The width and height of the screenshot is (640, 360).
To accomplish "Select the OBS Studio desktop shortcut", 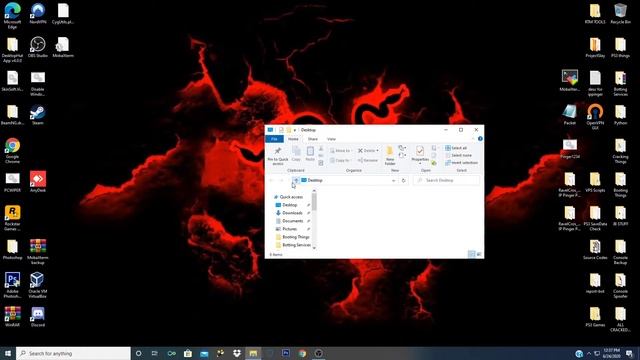I will coord(38,47).
